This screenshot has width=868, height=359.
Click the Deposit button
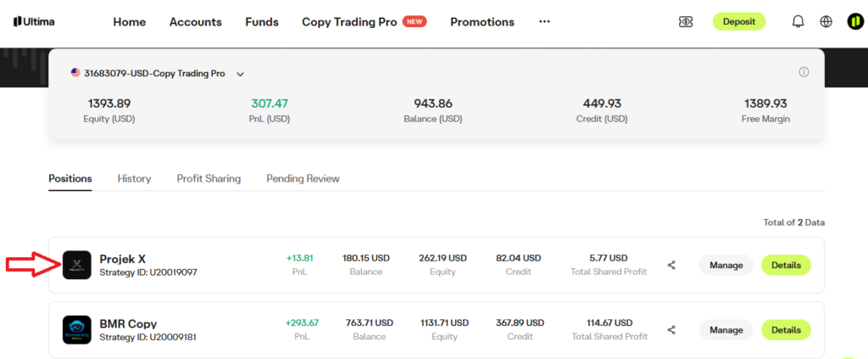pos(739,21)
